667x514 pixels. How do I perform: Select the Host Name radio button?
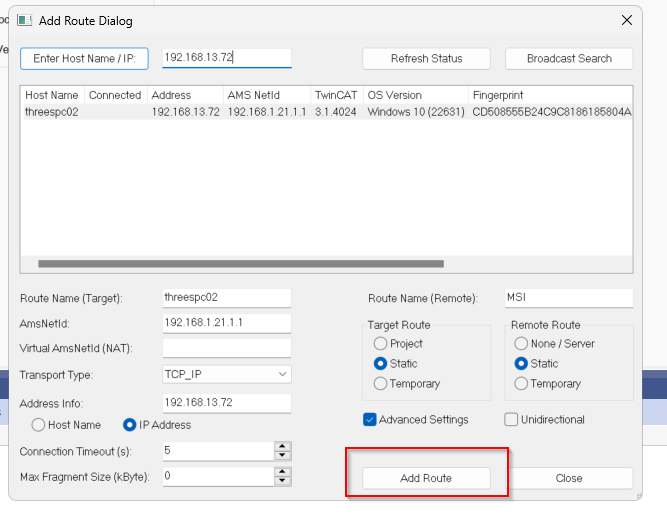(x=38, y=425)
